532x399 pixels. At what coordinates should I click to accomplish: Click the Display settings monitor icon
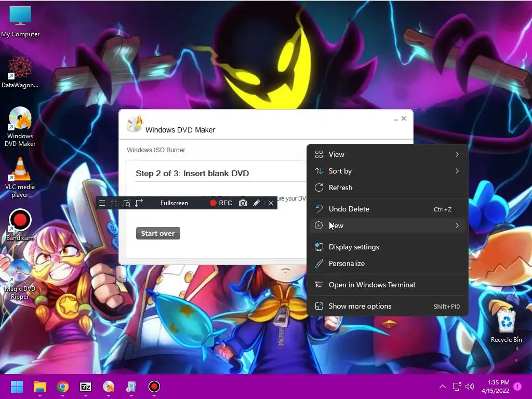319,247
